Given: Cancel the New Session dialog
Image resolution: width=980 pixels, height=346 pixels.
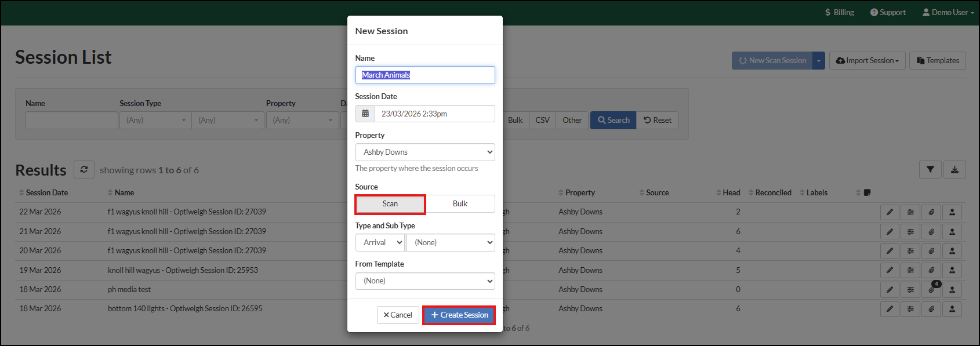Looking at the screenshot, I should [398, 315].
